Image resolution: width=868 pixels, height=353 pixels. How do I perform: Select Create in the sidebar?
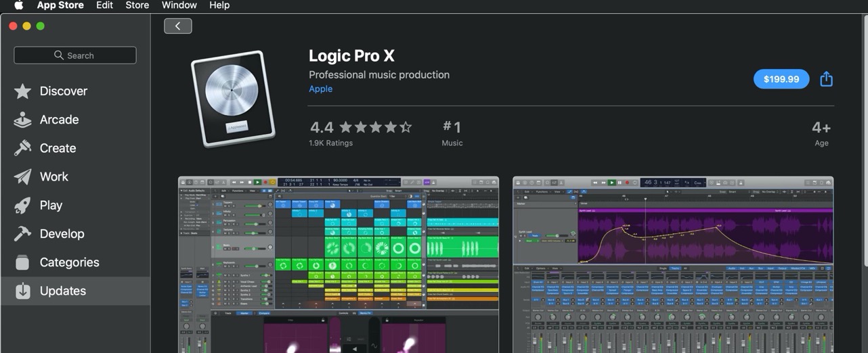[x=75, y=148]
